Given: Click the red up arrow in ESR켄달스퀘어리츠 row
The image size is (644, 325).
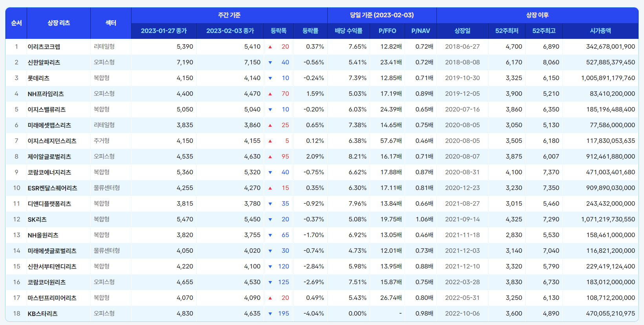Looking at the screenshot, I should pos(270,188).
